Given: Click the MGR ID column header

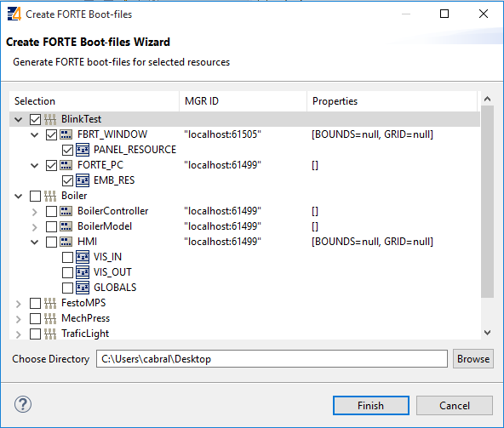Looking at the screenshot, I should 243,101.
